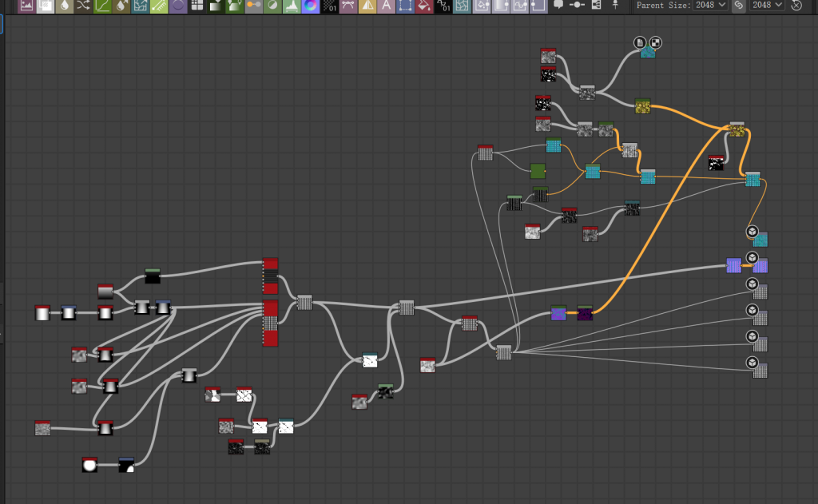Select the yellow gradient-mapped node near the top
The image size is (818, 504).
tap(643, 106)
